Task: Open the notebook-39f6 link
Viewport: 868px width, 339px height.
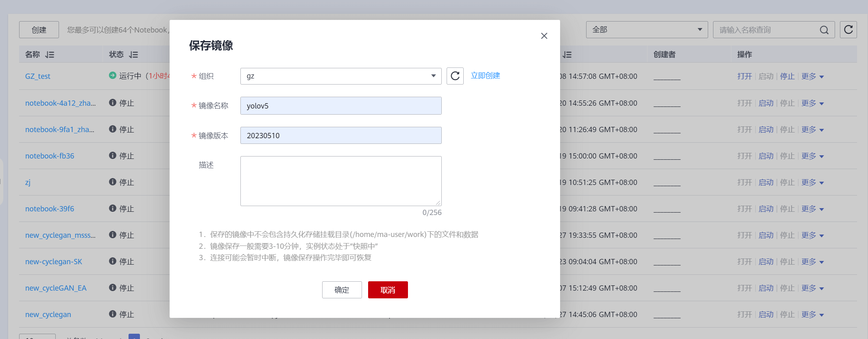Action: click(x=50, y=209)
